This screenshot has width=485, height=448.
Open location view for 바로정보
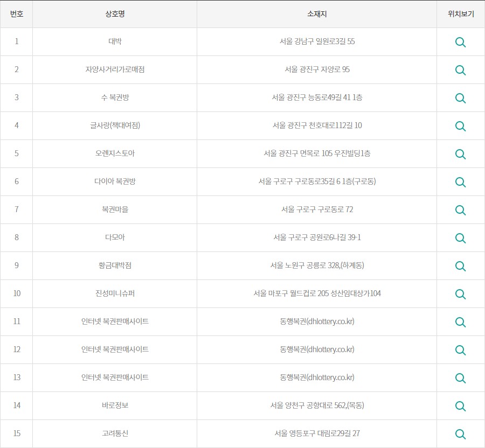click(460, 406)
